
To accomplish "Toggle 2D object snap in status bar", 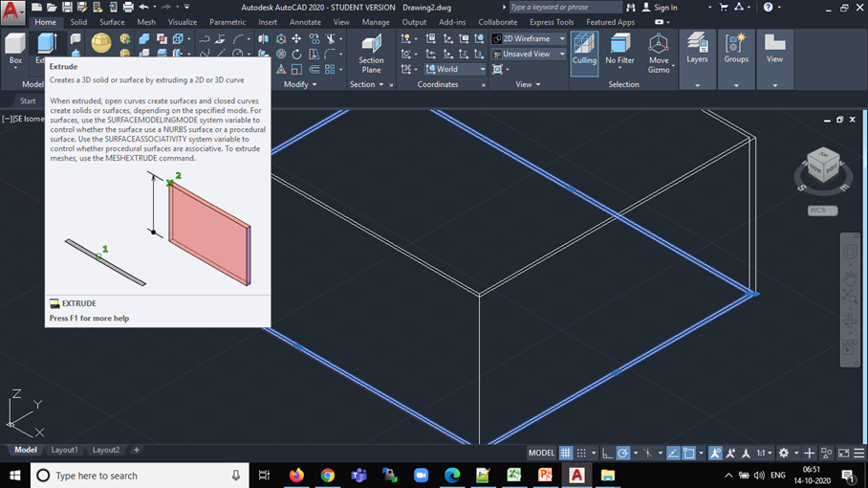I will pyautogui.click(x=688, y=453).
